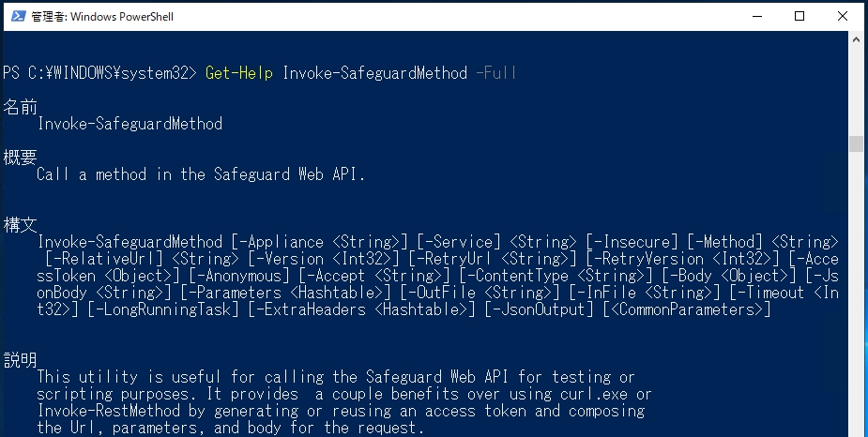Click the vertical scrollbar thumb
868x437 pixels.
[x=856, y=143]
